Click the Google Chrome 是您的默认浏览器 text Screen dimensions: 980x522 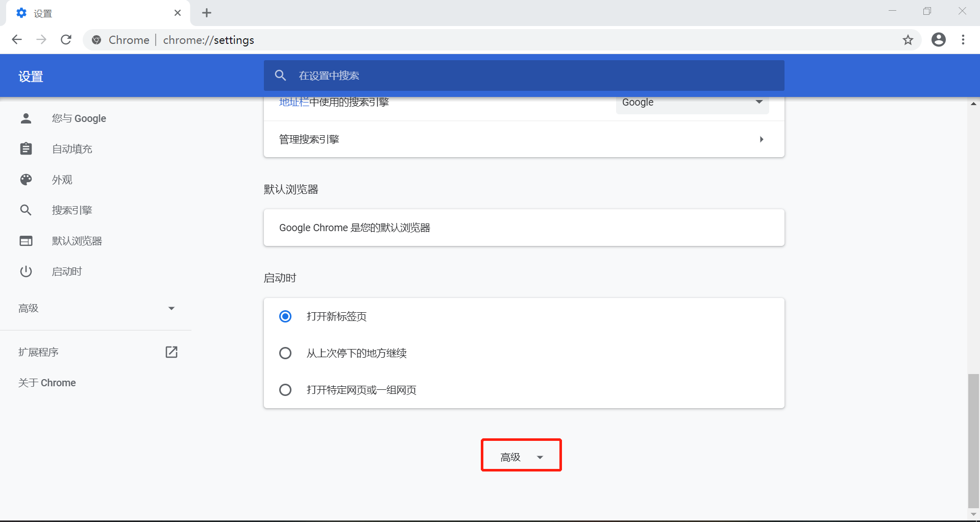click(355, 228)
